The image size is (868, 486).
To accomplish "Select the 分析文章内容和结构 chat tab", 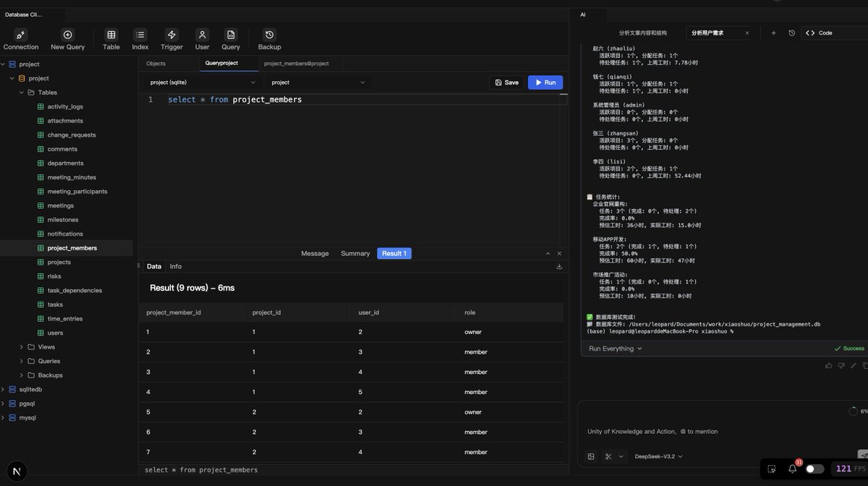I will pos(643,33).
